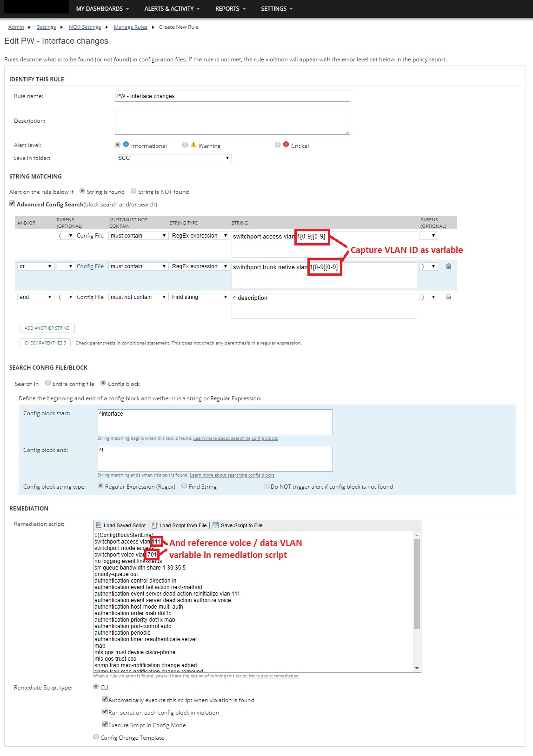
Task: Open first row 'RegEx expression' type dropdown
Action: click(200, 236)
